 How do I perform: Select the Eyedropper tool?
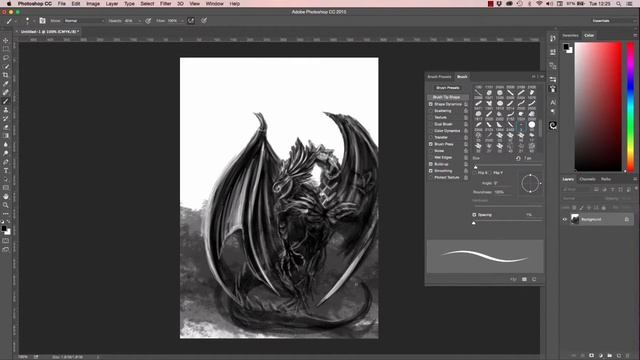(x=6, y=84)
